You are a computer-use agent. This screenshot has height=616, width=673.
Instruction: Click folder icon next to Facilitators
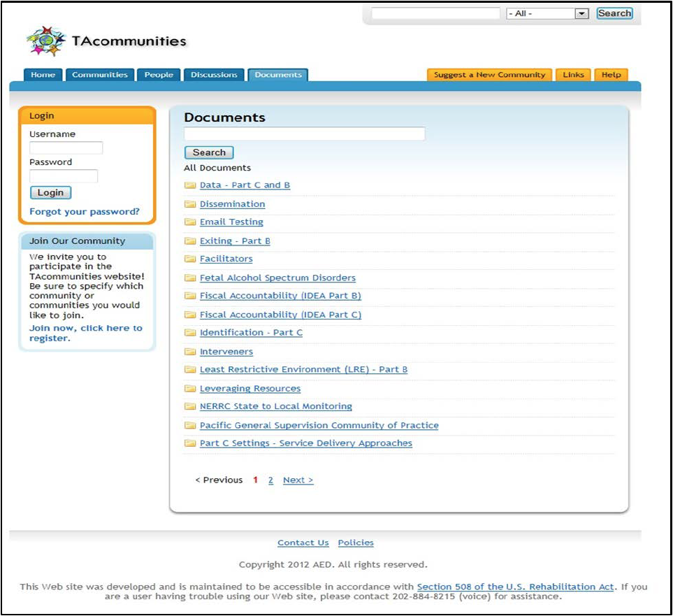pyautogui.click(x=189, y=259)
